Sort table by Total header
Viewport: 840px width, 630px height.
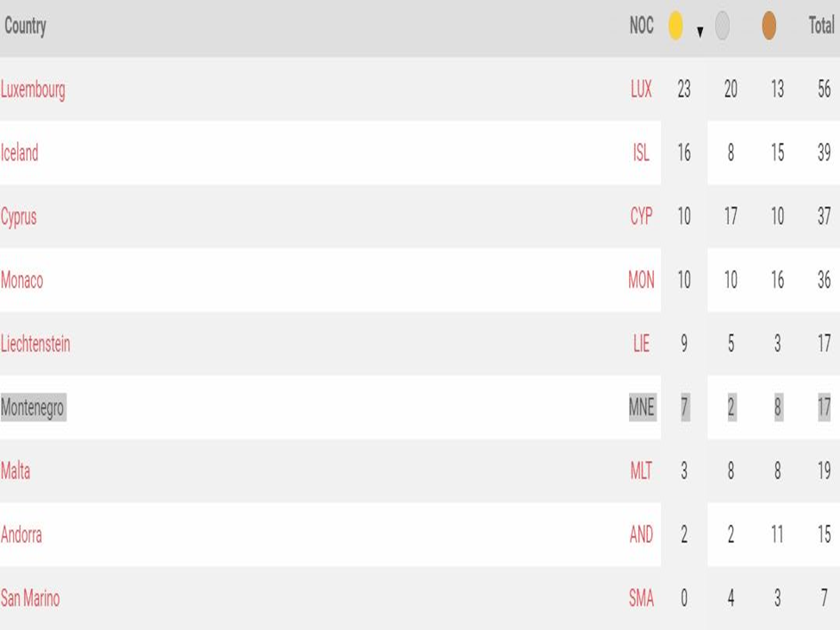[821, 26]
